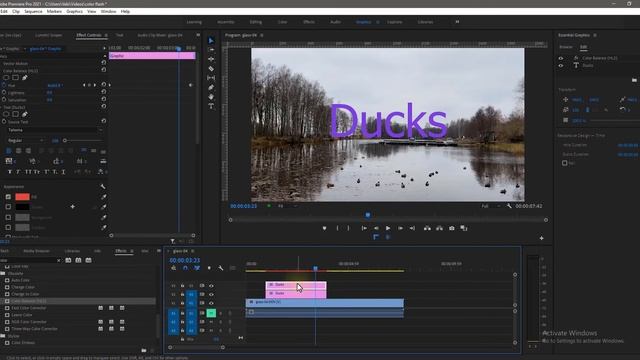Open the Graphics menu
The width and height of the screenshot is (640, 360).
75,11
